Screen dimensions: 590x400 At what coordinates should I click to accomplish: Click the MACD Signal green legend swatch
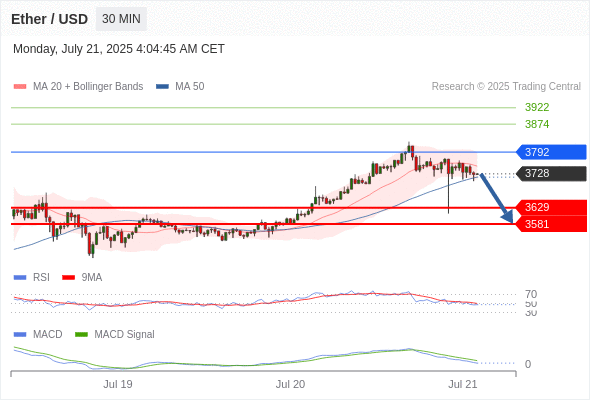coord(81,335)
